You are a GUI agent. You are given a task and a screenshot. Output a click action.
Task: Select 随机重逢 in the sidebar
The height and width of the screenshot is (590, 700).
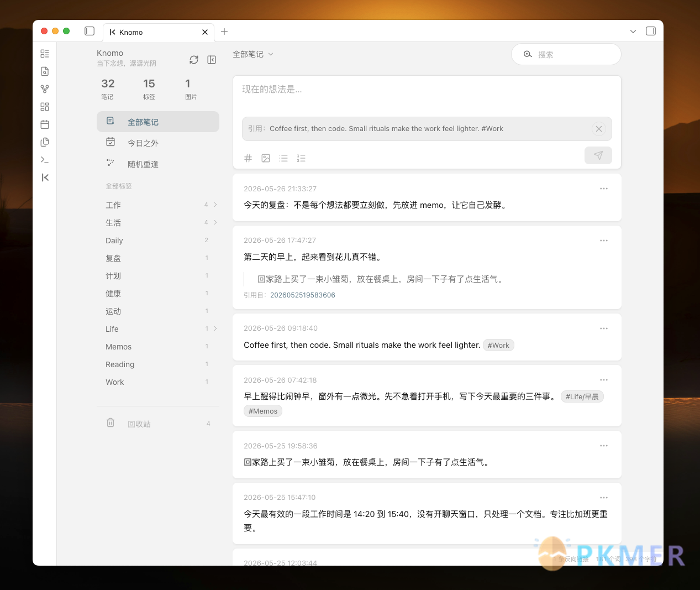click(158, 164)
